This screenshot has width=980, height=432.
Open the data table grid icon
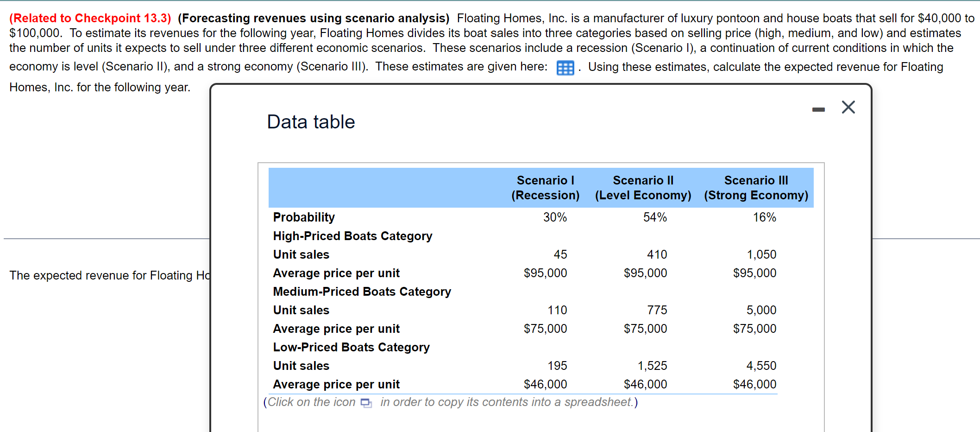click(565, 68)
